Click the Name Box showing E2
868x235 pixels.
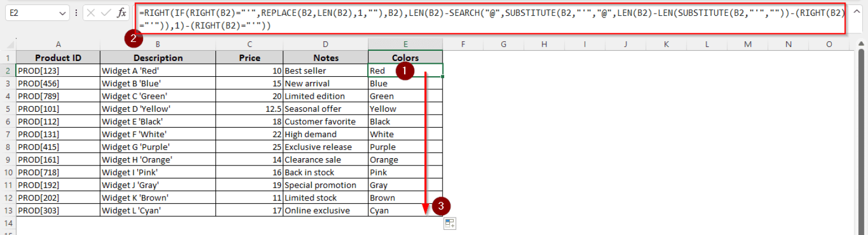point(34,13)
